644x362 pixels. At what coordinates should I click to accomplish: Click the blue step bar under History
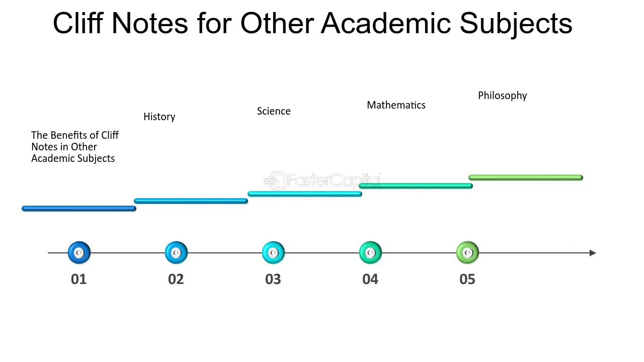pyautogui.click(x=191, y=201)
